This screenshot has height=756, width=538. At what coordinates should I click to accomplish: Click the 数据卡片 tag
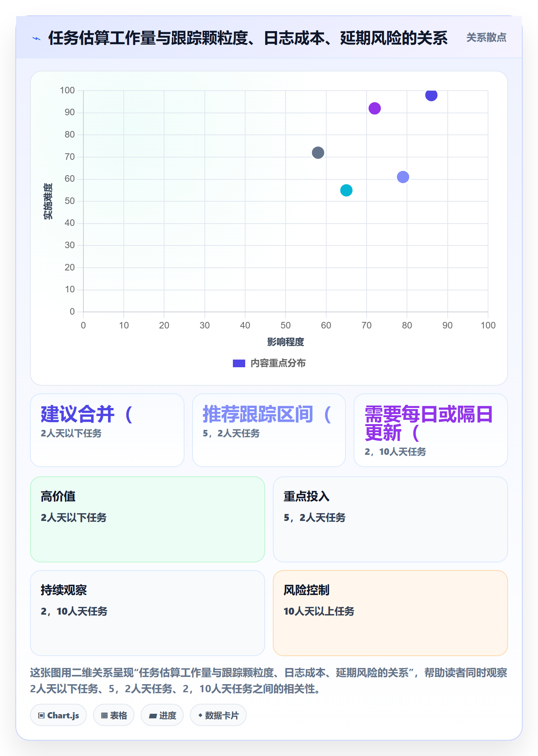point(218,715)
